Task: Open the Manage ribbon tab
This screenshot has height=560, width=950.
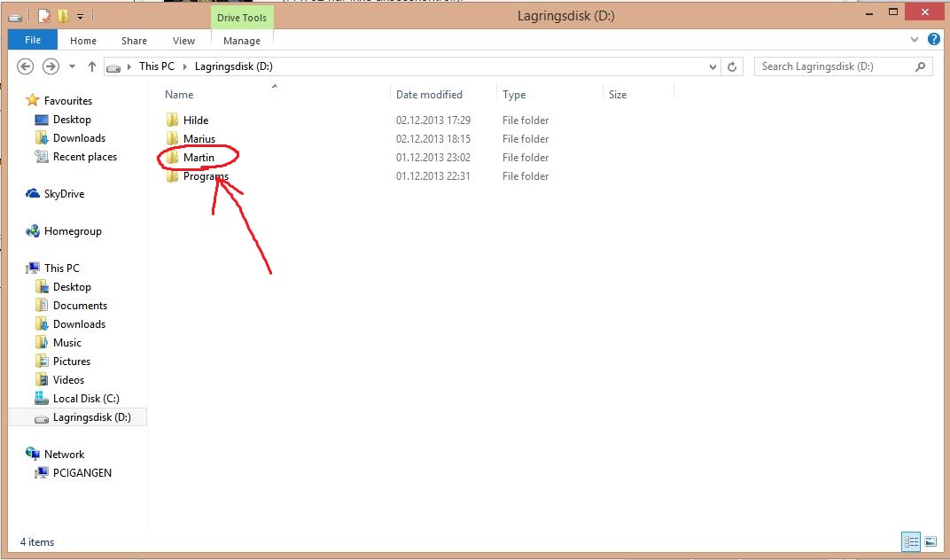Action: pos(242,41)
